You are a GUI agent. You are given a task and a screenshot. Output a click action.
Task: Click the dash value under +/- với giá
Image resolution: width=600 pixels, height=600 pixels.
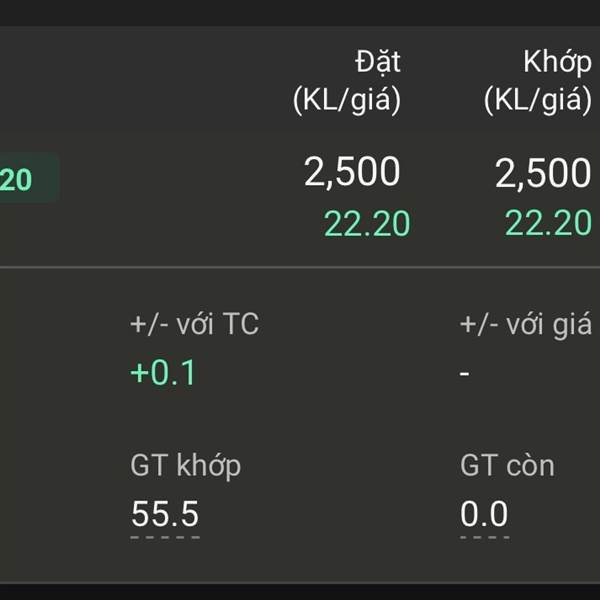[x=464, y=373]
